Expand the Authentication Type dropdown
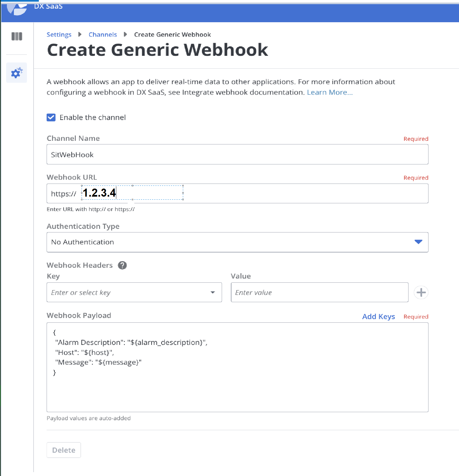The image size is (459, 476). pos(237,242)
